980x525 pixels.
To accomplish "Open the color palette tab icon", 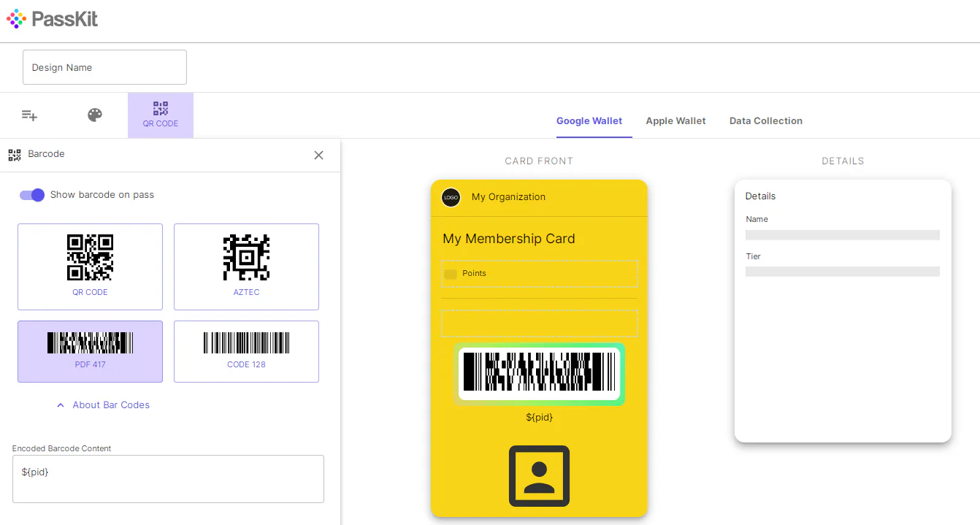I will 95,115.
